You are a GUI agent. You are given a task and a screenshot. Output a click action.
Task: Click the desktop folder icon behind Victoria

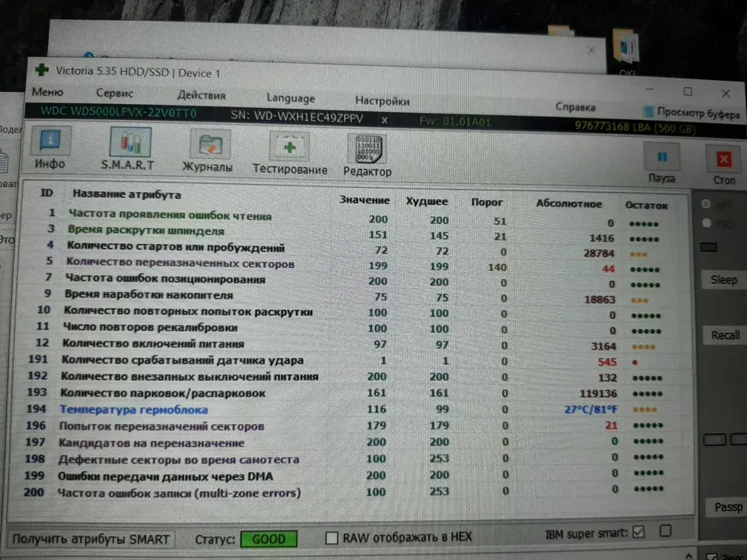click(627, 48)
